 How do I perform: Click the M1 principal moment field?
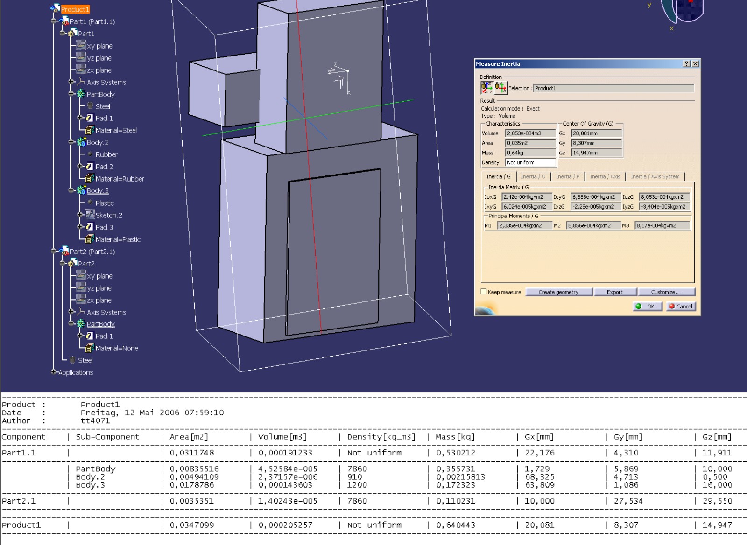tap(525, 225)
